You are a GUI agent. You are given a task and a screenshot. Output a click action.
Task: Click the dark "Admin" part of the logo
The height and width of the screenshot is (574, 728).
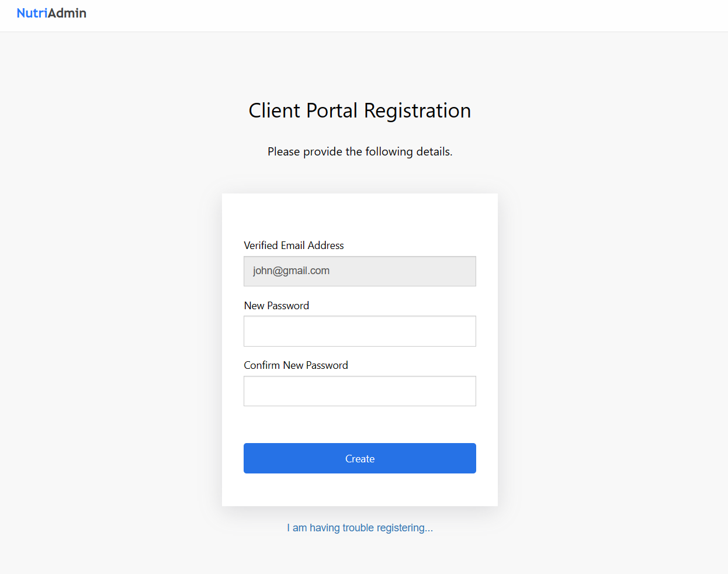(67, 13)
